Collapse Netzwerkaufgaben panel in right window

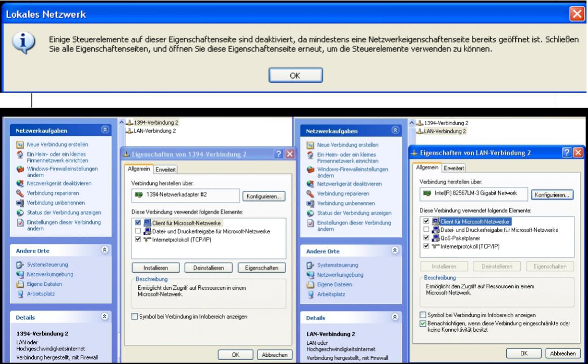click(x=395, y=130)
